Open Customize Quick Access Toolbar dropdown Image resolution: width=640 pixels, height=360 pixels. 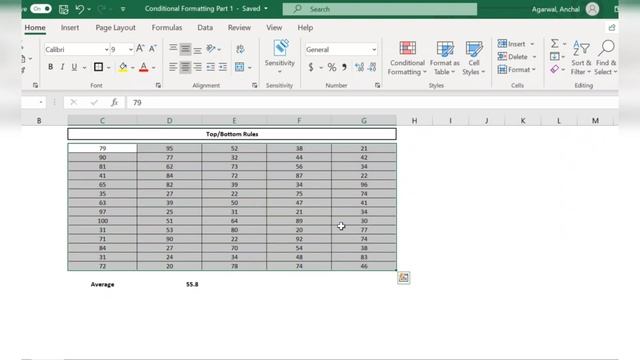point(123,9)
